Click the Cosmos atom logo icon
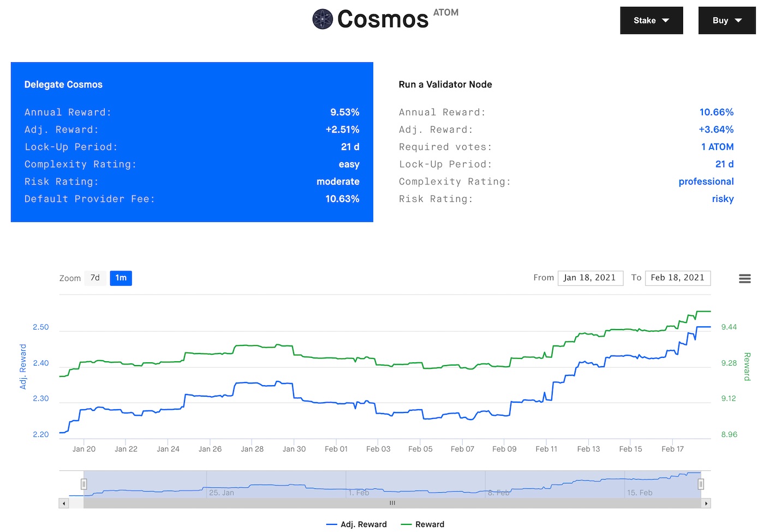The image size is (764, 532). click(323, 19)
